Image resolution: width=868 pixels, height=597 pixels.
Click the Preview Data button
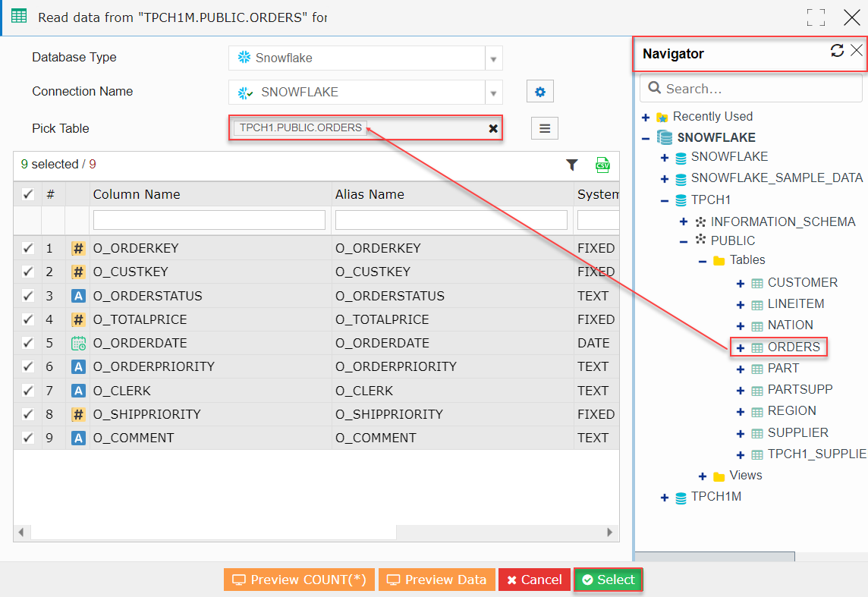pyautogui.click(x=437, y=580)
